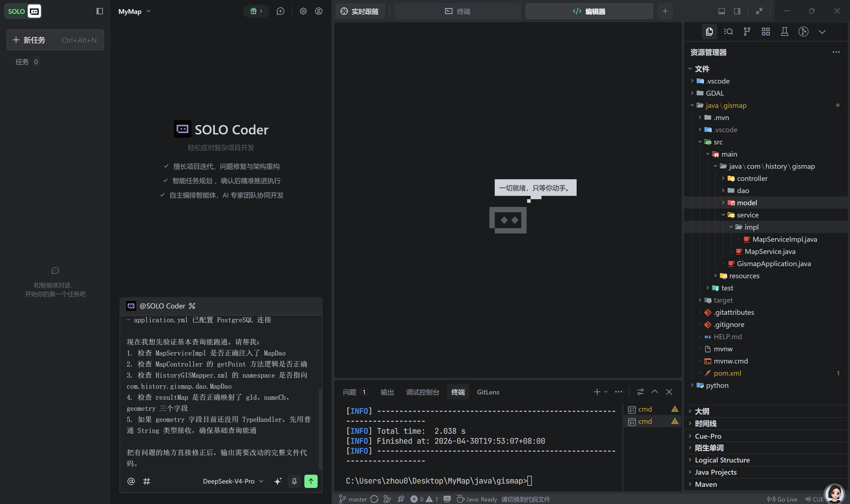This screenshot has height=504, width=850.
Task: Toggle the right sidebar layout
Action: (x=737, y=11)
